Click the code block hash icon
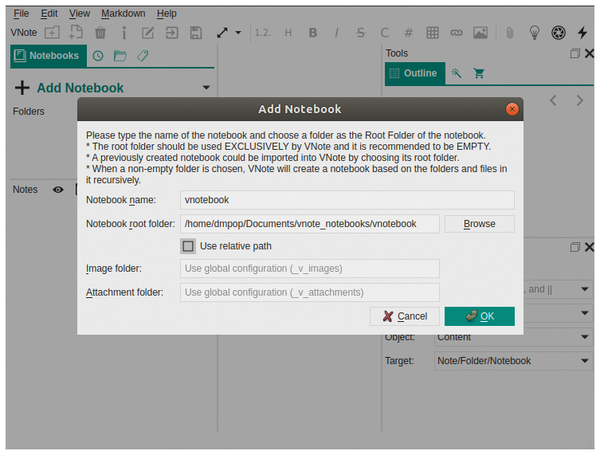The image size is (600, 455). [409, 33]
